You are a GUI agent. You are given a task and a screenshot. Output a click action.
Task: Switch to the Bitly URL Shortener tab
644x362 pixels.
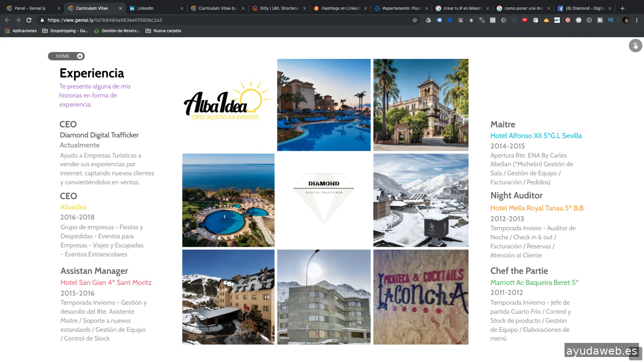click(x=279, y=8)
